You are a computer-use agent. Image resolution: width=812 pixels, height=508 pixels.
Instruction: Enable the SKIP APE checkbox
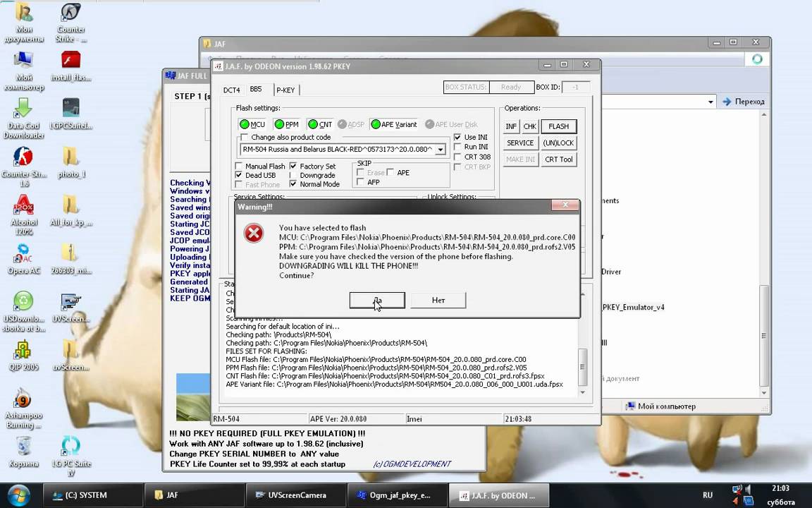point(390,172)
